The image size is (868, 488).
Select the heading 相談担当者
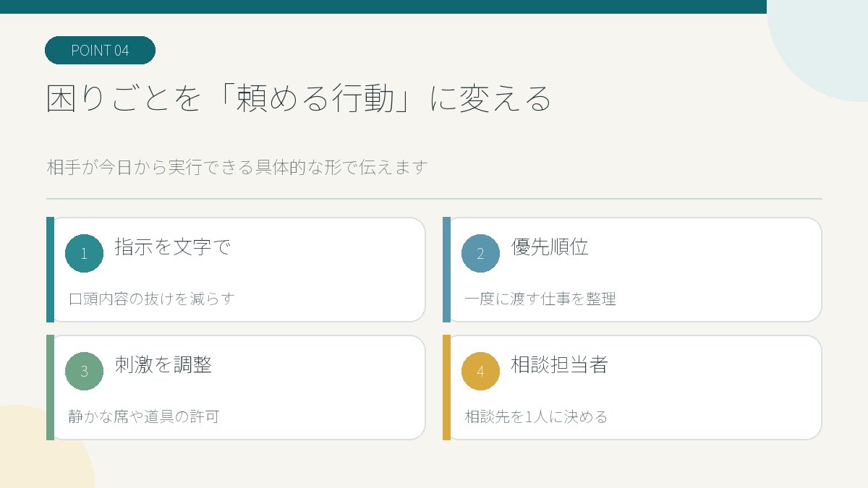559,365
